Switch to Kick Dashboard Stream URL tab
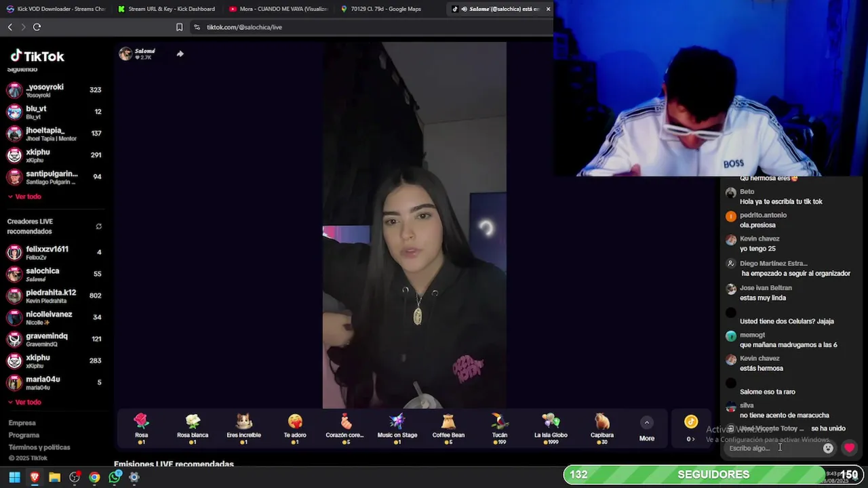This screenshot has height=488, width=868. coord(166,9)
